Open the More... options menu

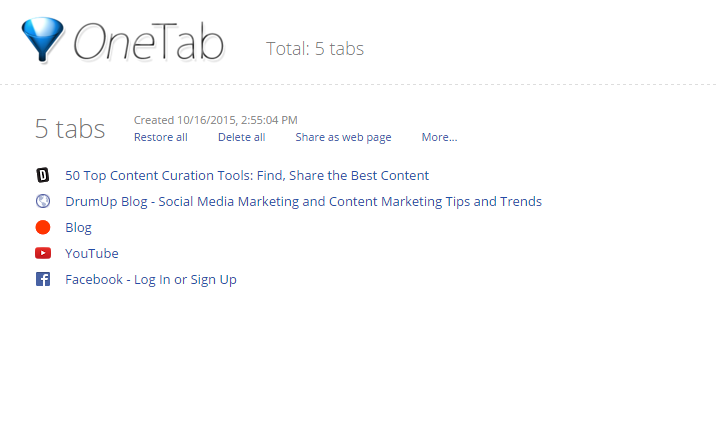tap(439, 137)
